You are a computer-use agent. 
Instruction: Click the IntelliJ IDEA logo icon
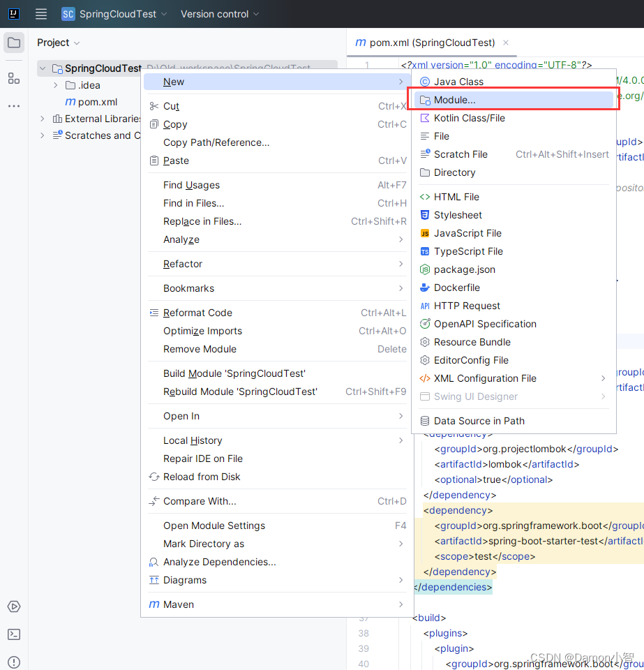[14, 14]
